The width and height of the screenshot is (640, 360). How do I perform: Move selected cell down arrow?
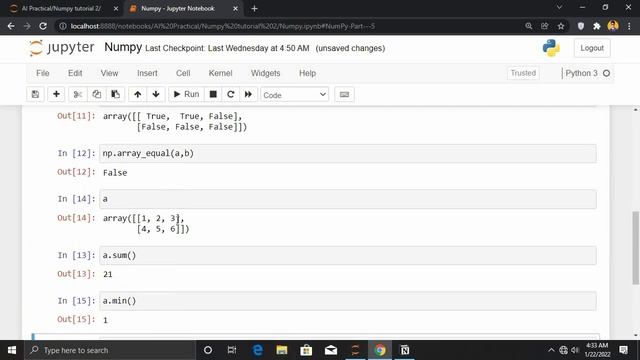(x=156, y=94)
